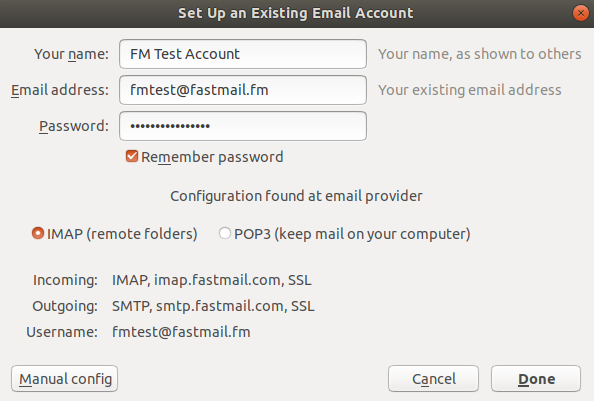The width and height of the screenshot is (594, 401).
Task: Focus the Password field
Action: point(243,126)
